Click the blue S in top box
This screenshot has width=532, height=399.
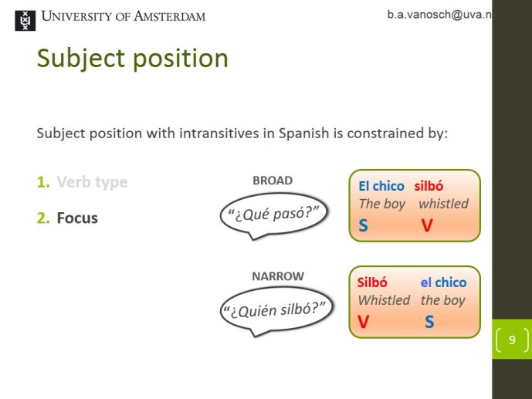tap(363, 225)
